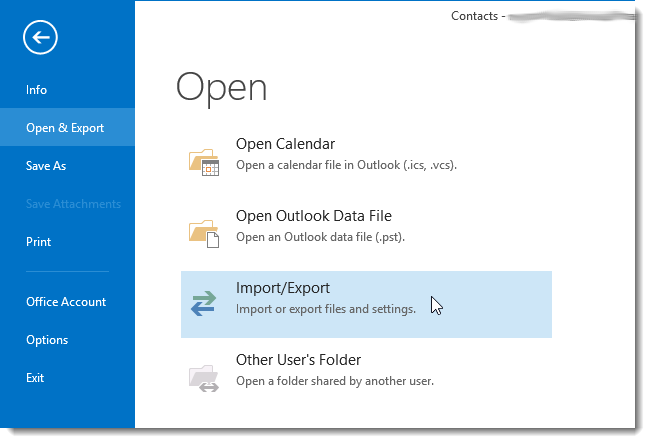Click the Open Calendar title

tap(285, 144)
